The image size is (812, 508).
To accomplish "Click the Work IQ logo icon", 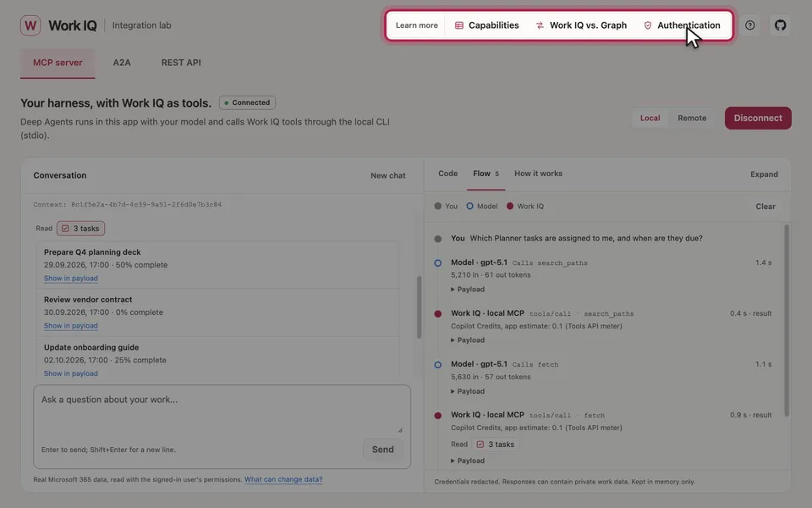I will click(x=30, y=25).
